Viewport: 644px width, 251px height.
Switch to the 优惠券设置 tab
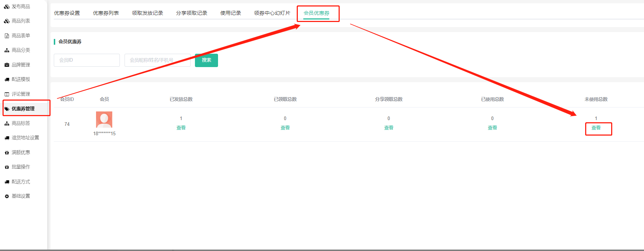click(67, 13)
